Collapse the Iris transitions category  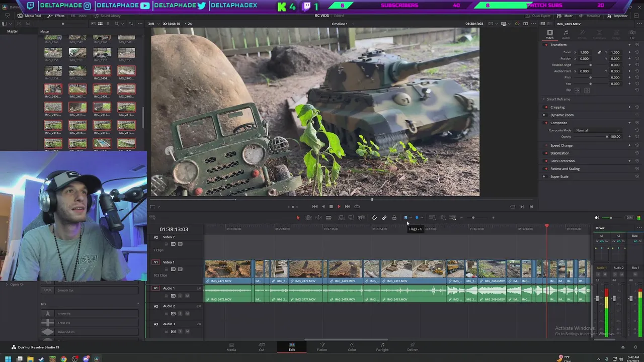click(138, 304)
